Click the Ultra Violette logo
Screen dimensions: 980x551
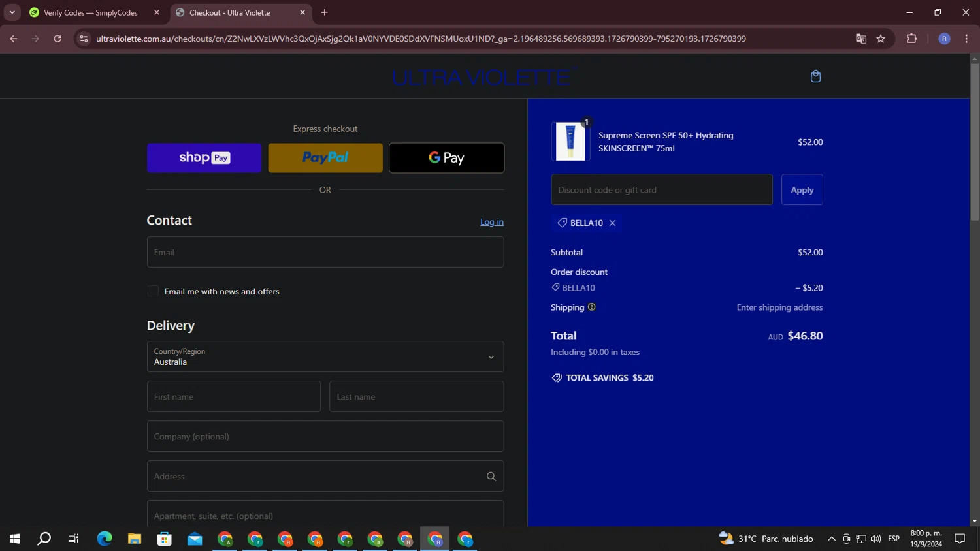click(484, 77)
